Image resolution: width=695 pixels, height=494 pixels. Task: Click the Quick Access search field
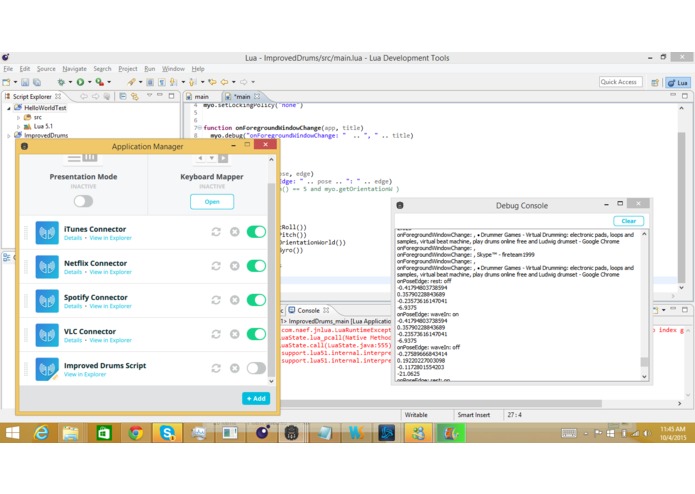tap(621, 82)
